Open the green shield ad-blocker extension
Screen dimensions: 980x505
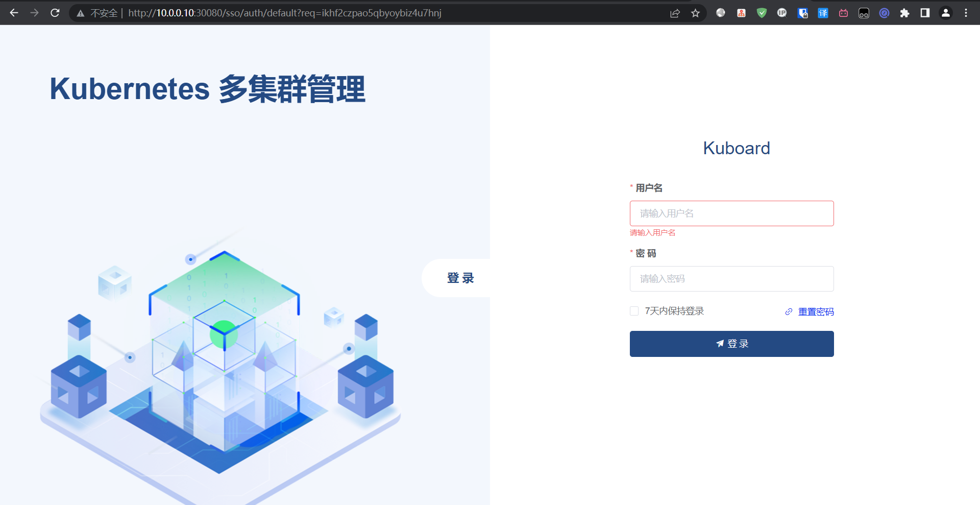(x=762, y=13)
